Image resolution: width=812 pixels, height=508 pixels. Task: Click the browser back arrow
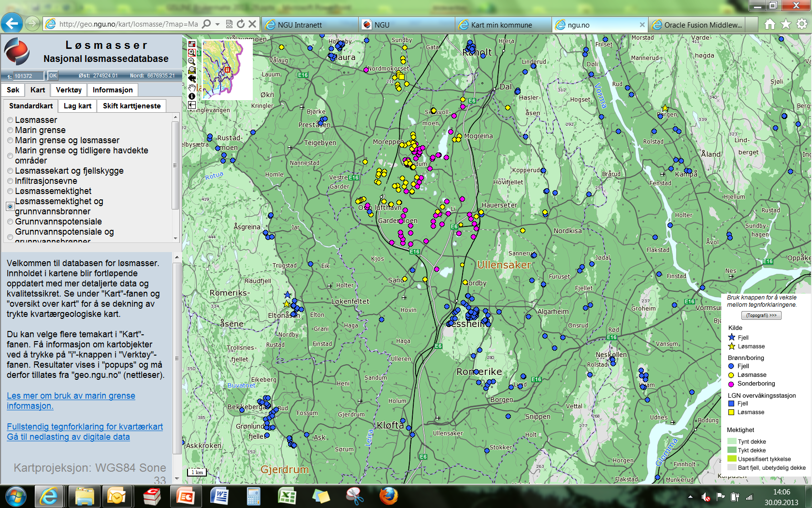click(x=12, y=23)
